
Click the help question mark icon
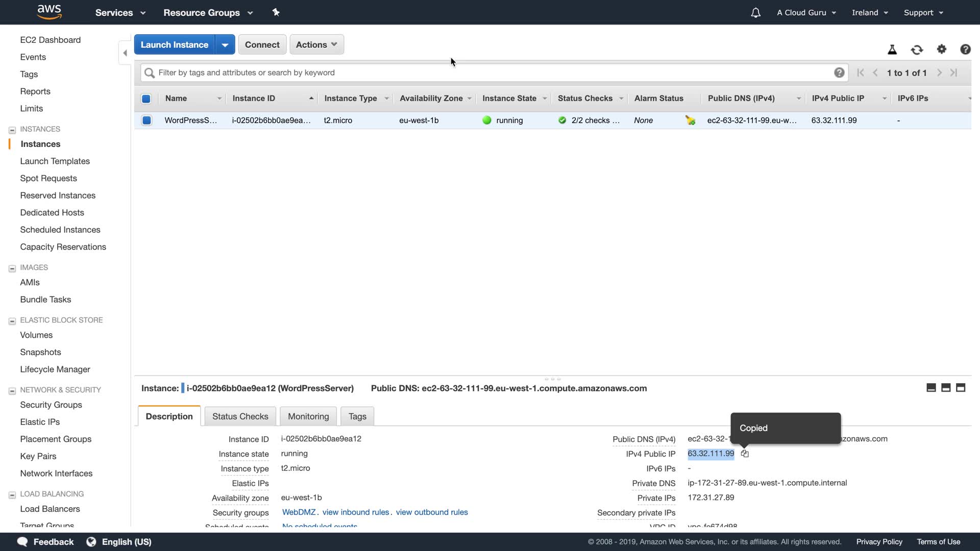965,49
